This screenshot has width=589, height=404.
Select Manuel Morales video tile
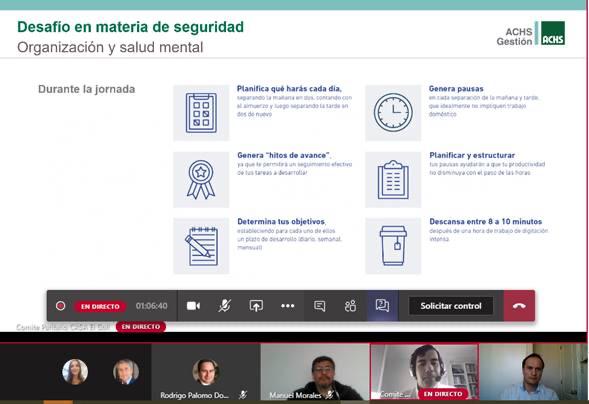pyautogui.click(x=315, y=372)
